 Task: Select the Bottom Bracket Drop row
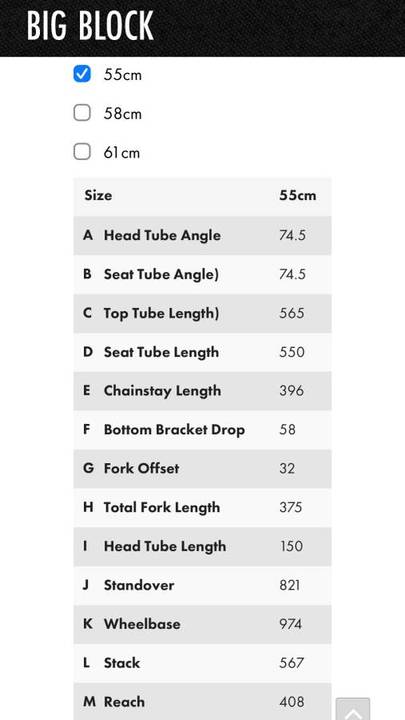coord(202,430)
